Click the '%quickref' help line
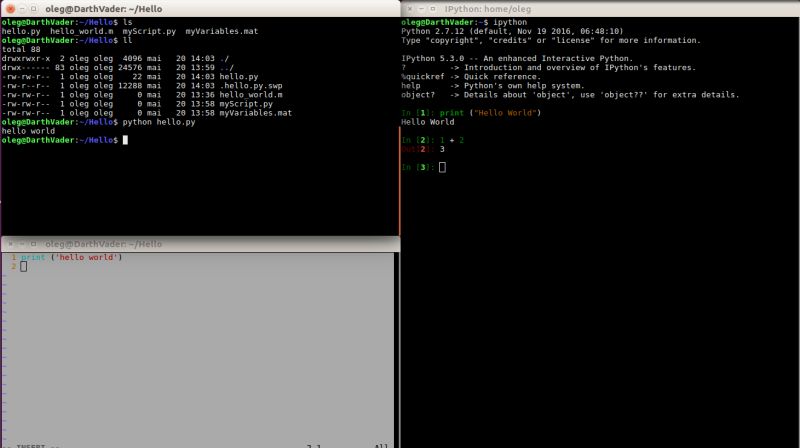This screenshot has height=448, width=800. 471,77
